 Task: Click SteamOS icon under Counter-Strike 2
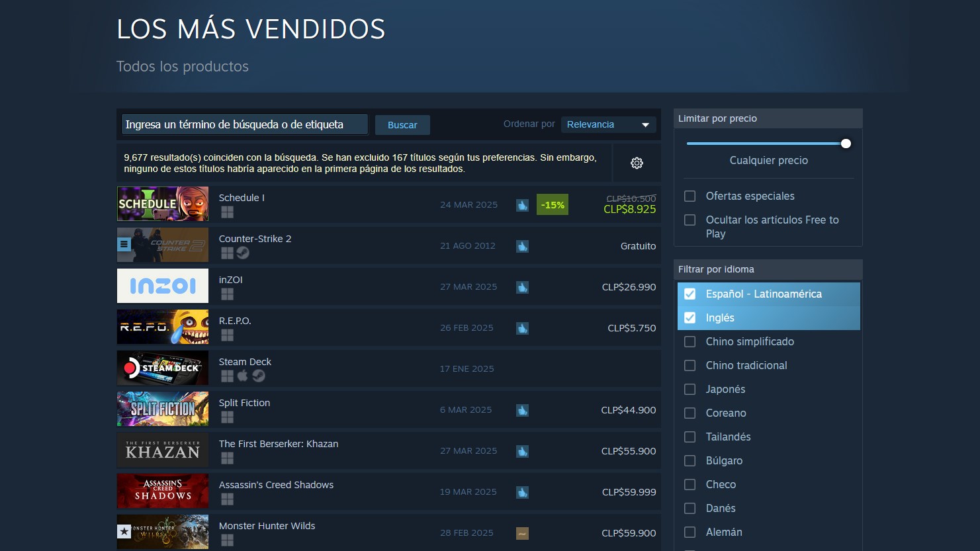tap(243, 253)
